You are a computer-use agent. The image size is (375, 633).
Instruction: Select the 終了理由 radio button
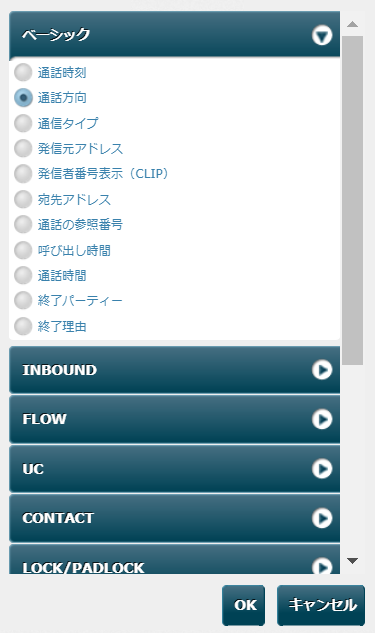[x=23, y=326]
